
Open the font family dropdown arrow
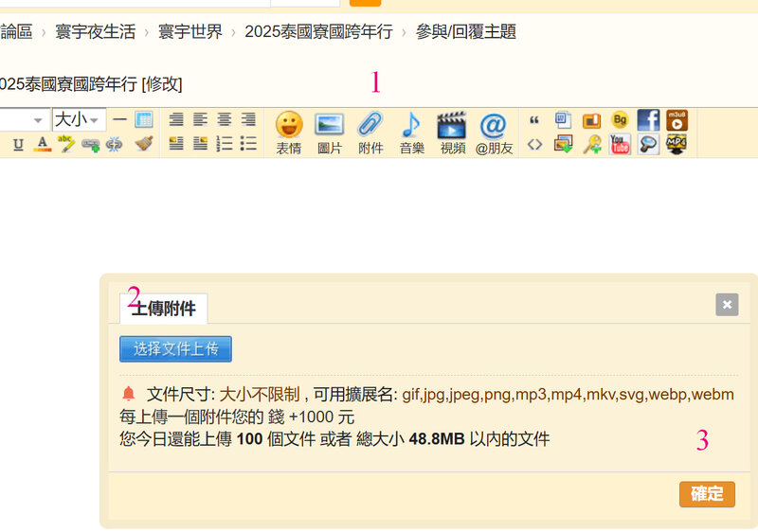[38, 120]
